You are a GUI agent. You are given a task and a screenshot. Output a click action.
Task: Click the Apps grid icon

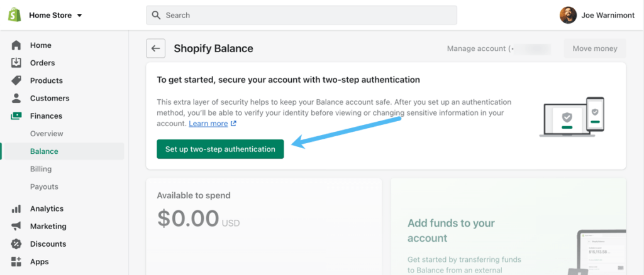(16, 261)
